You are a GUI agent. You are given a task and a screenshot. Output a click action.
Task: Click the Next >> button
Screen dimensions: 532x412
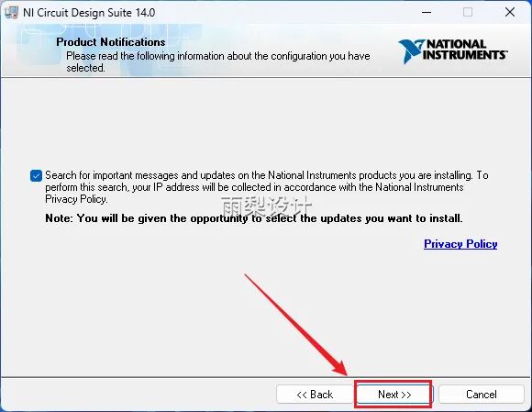tap(393, 395)
